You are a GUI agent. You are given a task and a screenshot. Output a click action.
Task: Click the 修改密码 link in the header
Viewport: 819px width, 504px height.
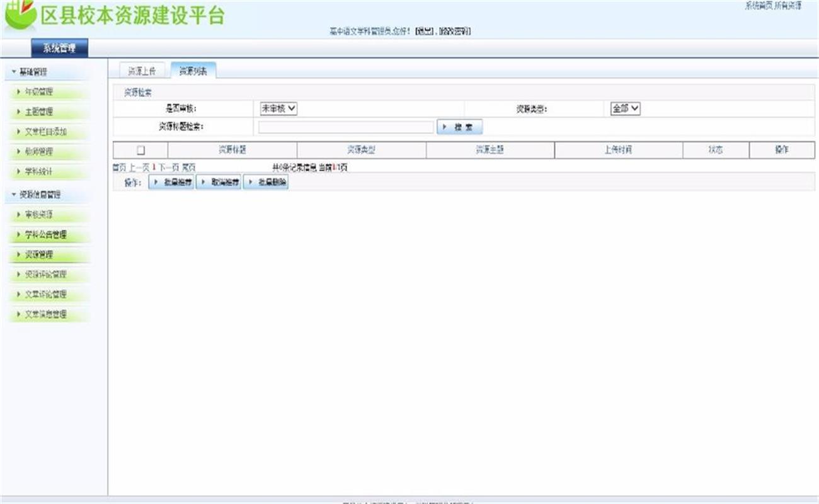(454, 31)
